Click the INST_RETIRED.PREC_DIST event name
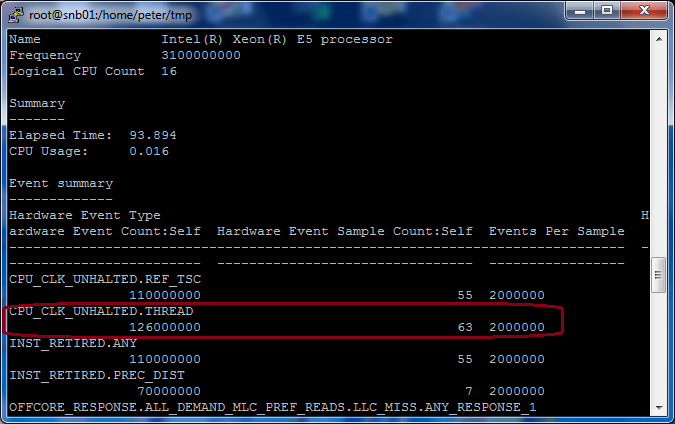Image resolution: width=675 pixels, height=424 pixels. (x=97, y=375)
